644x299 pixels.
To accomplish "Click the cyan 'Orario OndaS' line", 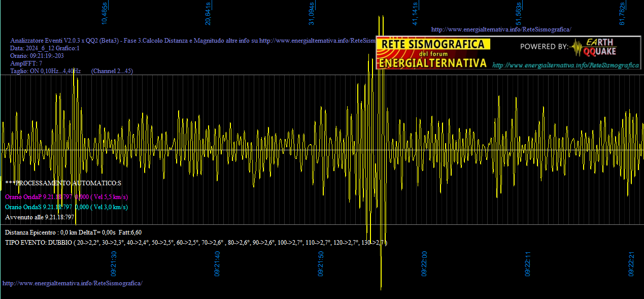I will (66, 207).
